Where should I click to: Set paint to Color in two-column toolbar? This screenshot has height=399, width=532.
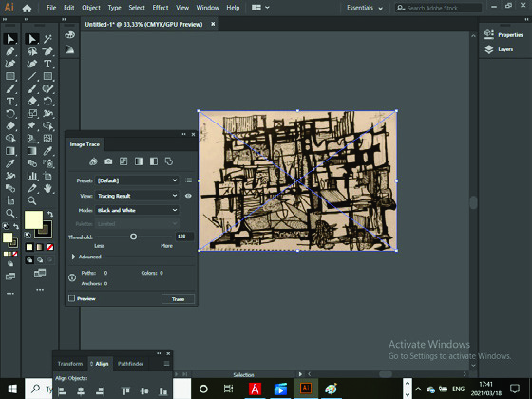point(29,247)
